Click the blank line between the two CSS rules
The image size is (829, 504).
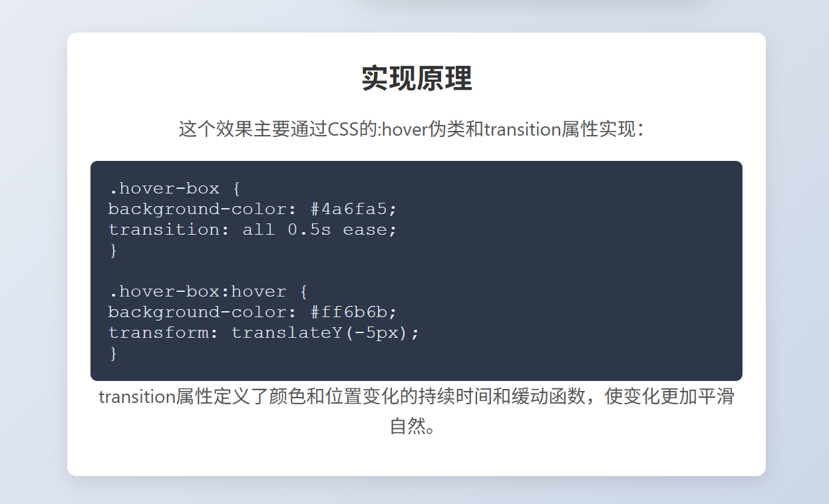coord(266,271)
